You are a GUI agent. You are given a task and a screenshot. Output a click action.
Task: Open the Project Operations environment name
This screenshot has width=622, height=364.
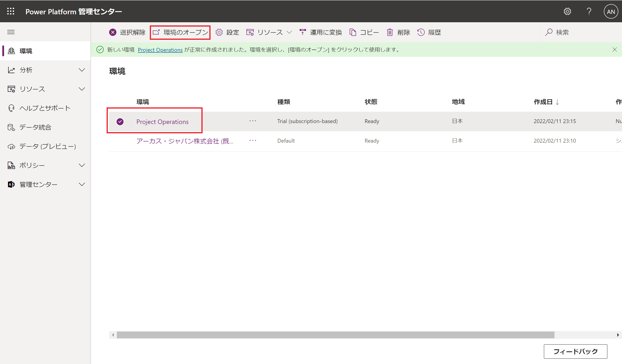[162, 121]
